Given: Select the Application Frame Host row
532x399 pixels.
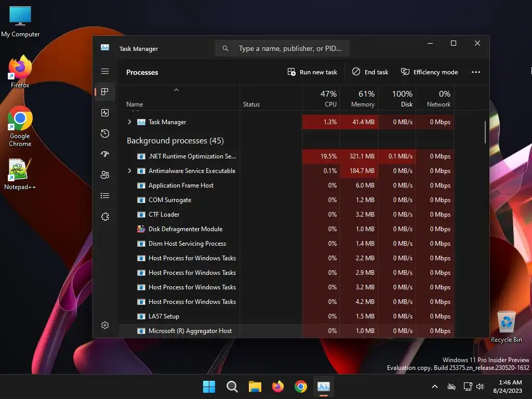Looking at the screenshot, I should click(286, 185).
